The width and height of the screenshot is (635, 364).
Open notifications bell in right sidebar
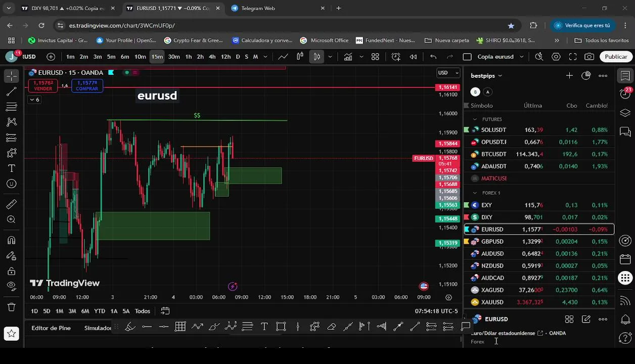pyautogui.click(x=625, y=320)
